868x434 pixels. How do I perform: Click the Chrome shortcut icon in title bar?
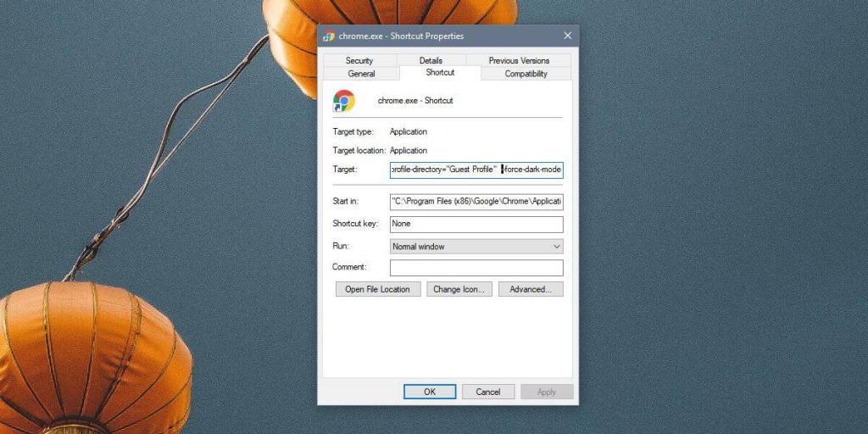pyautogui.click(x=329, y=36)
